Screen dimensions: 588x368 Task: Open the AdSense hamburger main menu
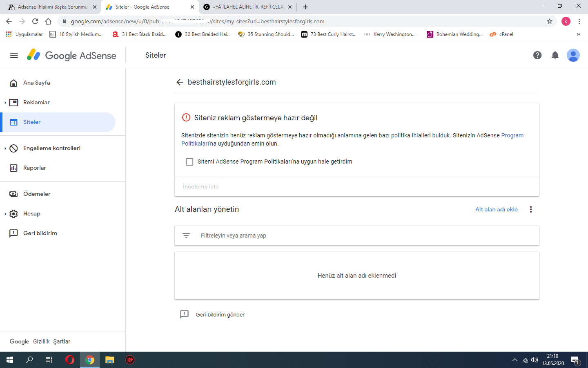[x=14, y=55]
